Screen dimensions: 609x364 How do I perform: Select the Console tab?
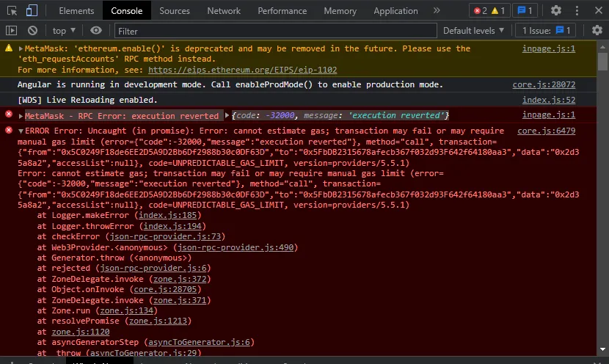[127, 11]
